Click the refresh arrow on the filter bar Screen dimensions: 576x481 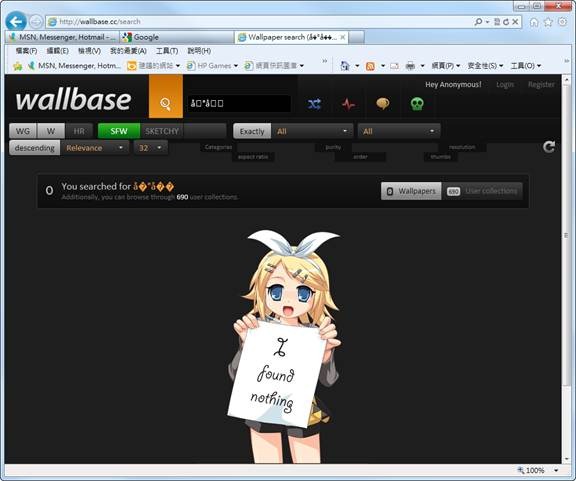click(549, 147)
